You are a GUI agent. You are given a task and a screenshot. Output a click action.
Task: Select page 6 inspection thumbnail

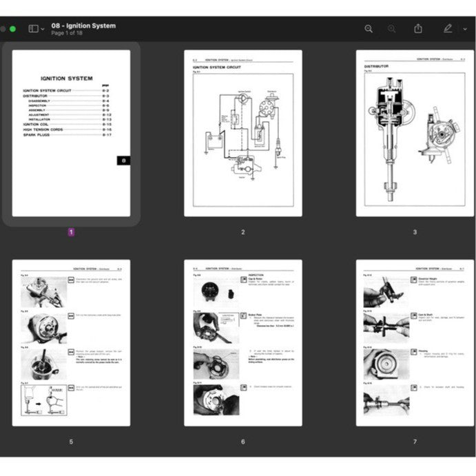(242, 342)
